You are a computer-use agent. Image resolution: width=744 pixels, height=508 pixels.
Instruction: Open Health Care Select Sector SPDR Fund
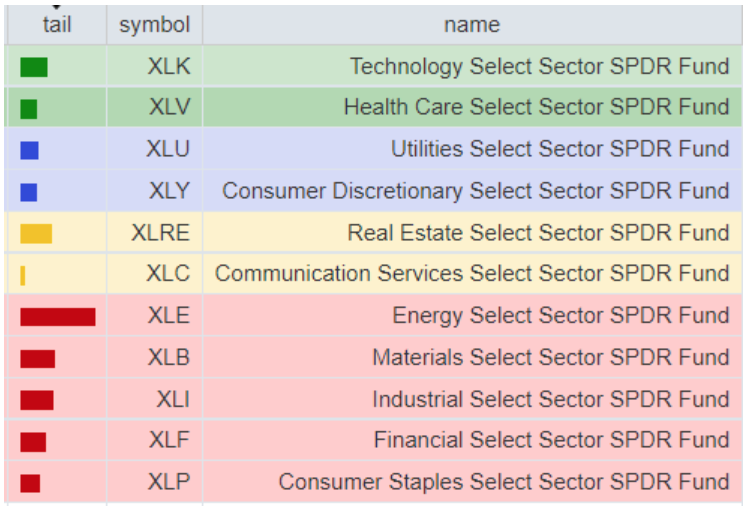pyautogui.click(x=536, y=108)
